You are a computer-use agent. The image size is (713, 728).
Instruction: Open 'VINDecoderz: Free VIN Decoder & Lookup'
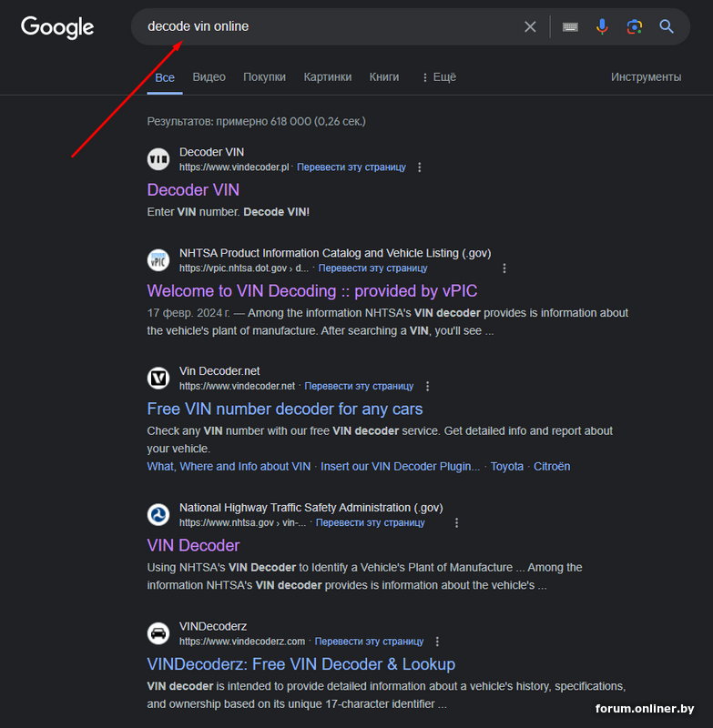(x=301, y=664)
